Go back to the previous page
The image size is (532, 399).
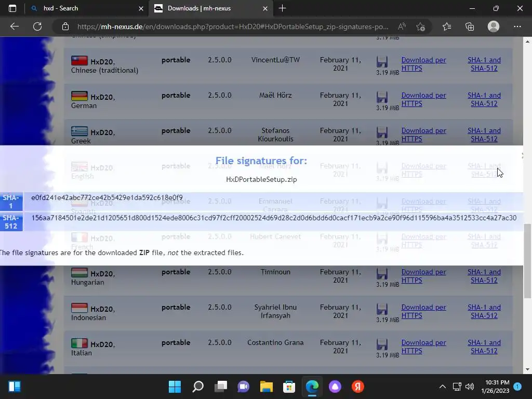pos(14,26)
